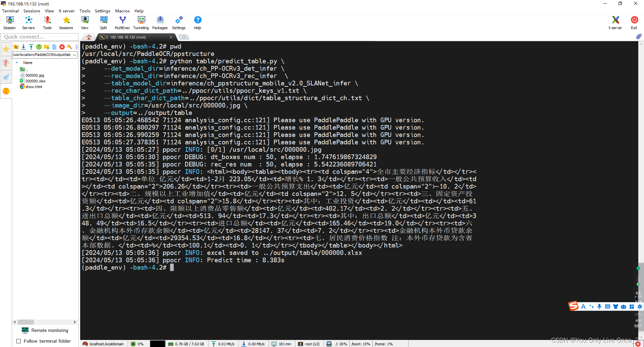This screenshot has width=644, height=347.
Task: Open the Help menu in menu bar
Action: point(139,11)
